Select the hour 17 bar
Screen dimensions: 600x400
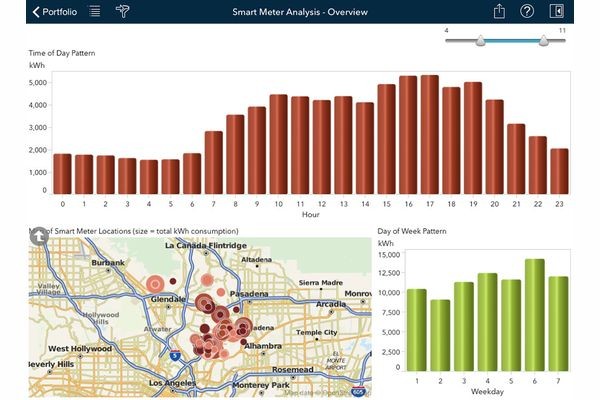(x=429, y=135)
